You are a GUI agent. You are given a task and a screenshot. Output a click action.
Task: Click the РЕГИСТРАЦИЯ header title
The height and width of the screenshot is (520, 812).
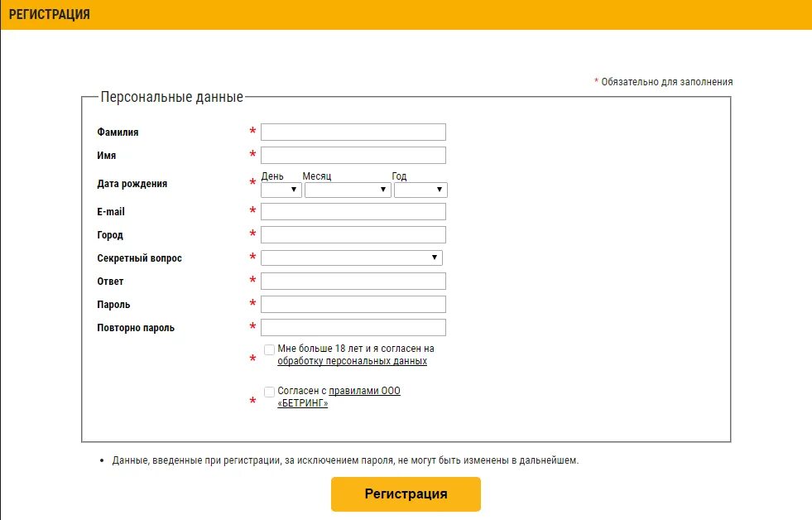coord(50,15)
